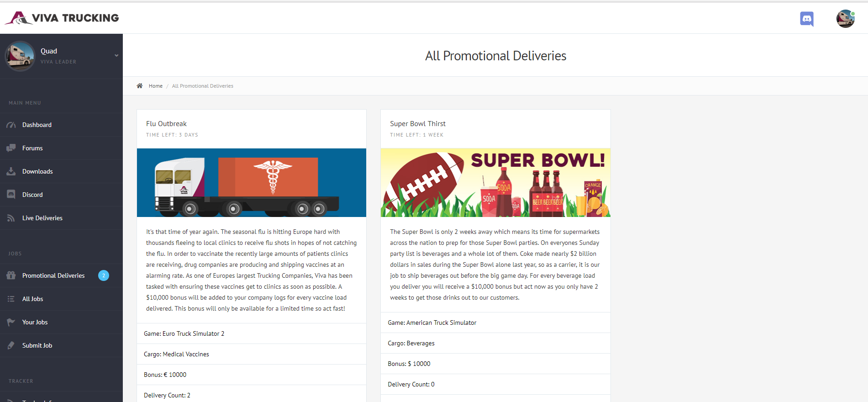868x402 pixels.
Task: Select 'Game: American Truck Simulator' row
Action: pyautogui.click(x=495, y=323)
